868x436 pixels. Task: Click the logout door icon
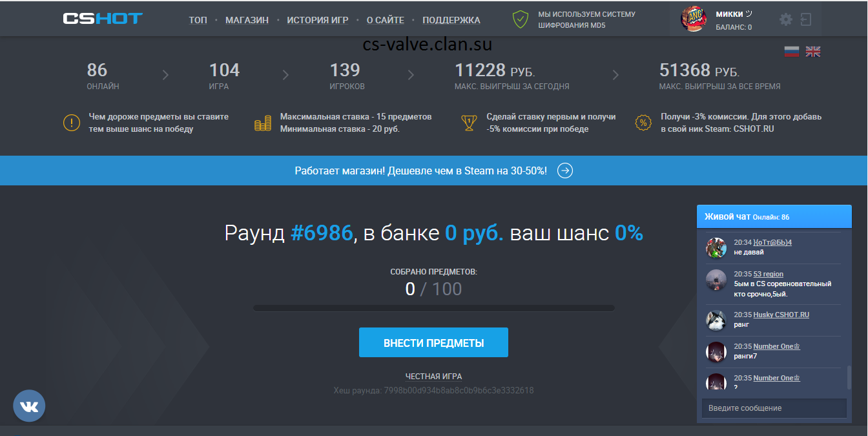click(x=805, y=19)
